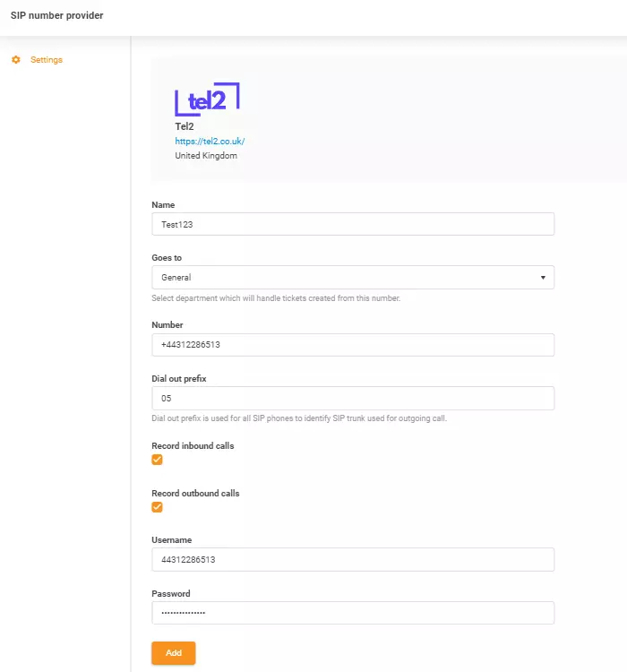This screenshot has width=627, height=672.
Task: Click the Number field with +44312286513
Action: pyautogui.click(x=353, y=345)
